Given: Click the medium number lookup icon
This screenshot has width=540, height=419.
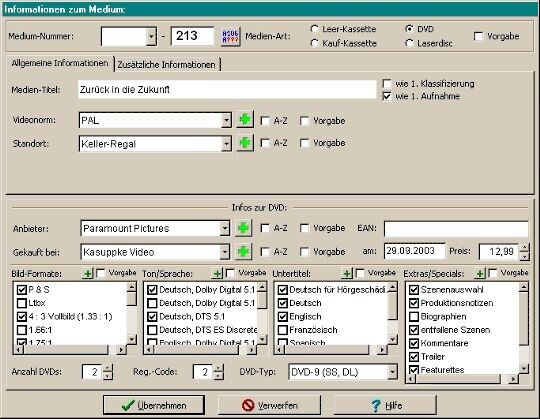Looking at the screenshot, I should pos(230,36).
